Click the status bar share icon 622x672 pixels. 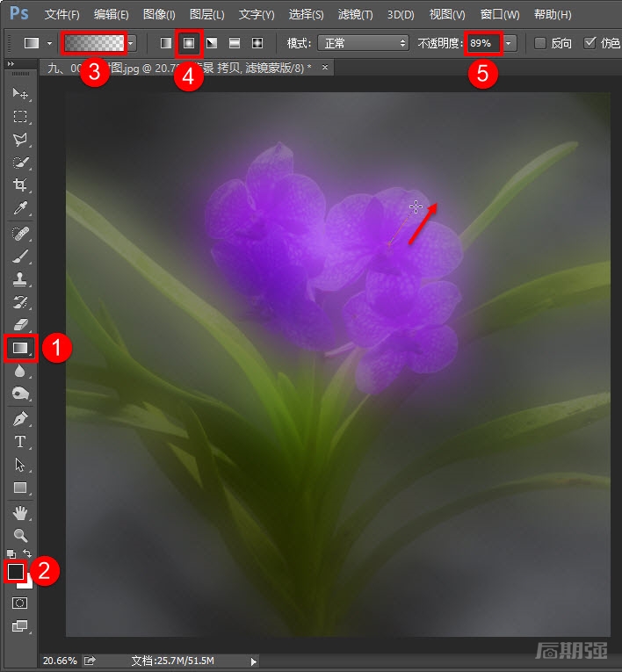pyautogui.click(x=90, y=661)
